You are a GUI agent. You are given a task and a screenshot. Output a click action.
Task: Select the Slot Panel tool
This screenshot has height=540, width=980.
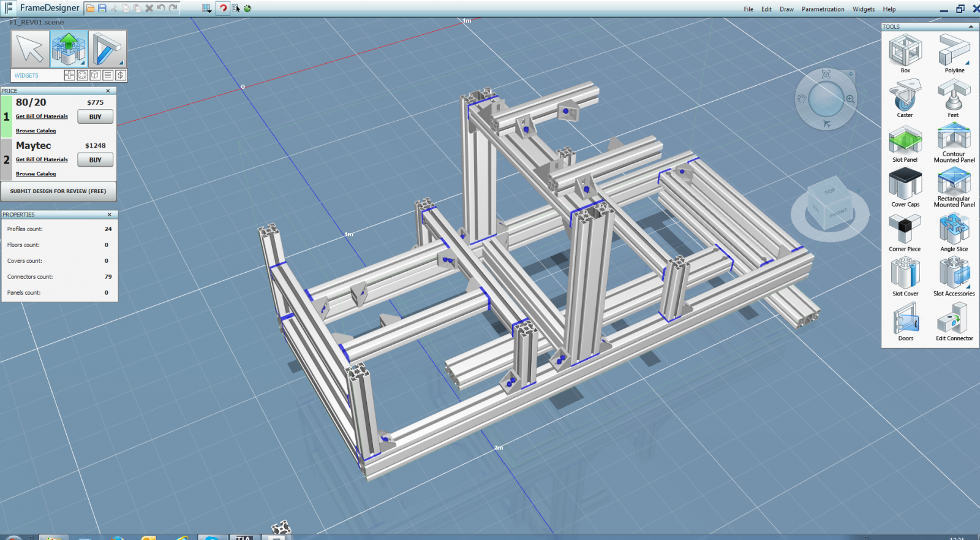(905, 143)
